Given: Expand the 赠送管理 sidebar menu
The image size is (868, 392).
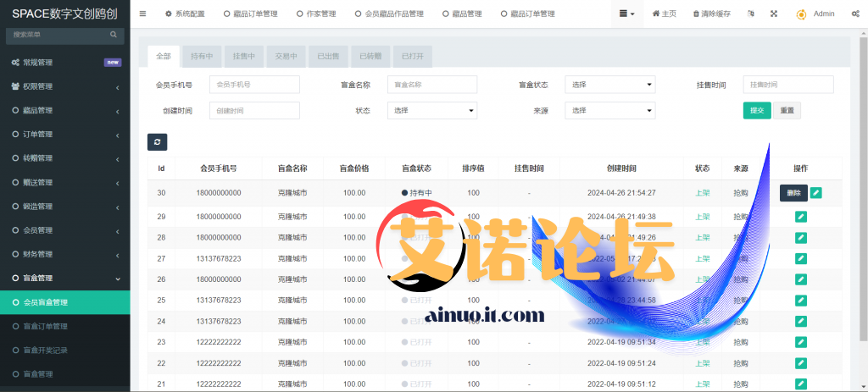Looking at the screenshot, I should [x=64, y=183].
